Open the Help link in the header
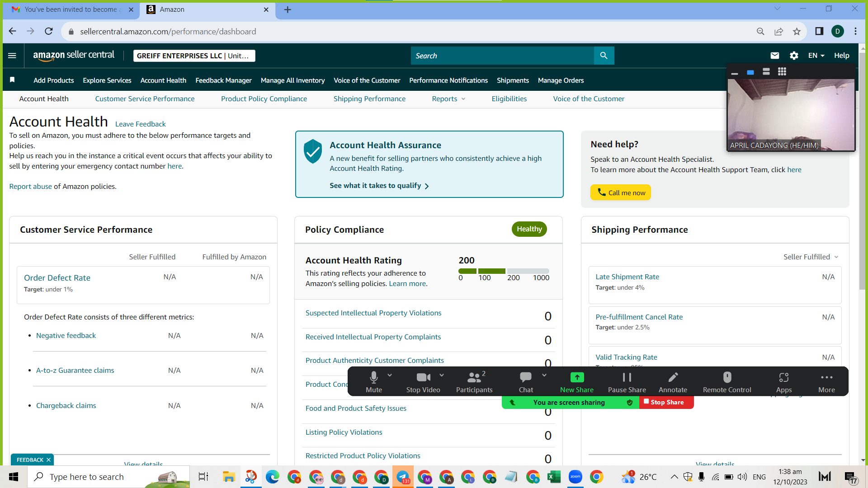868x488 pixels. tap(841, 56)
